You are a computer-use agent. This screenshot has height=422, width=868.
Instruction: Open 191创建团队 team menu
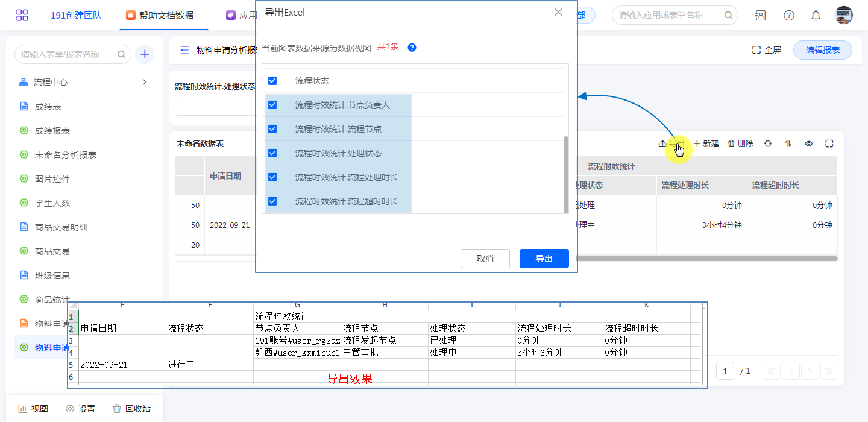click(76, 16)
